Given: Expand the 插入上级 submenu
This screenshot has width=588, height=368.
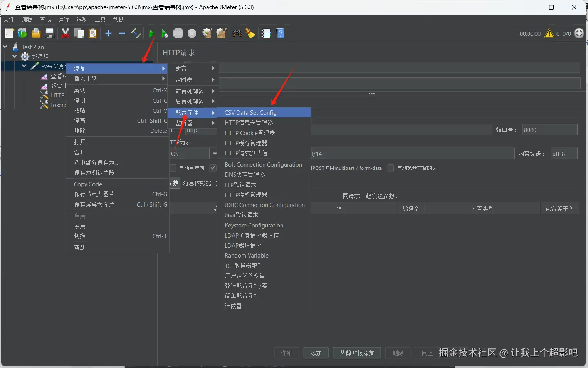Looking at the screenshot, I should [x=118, y=79].
